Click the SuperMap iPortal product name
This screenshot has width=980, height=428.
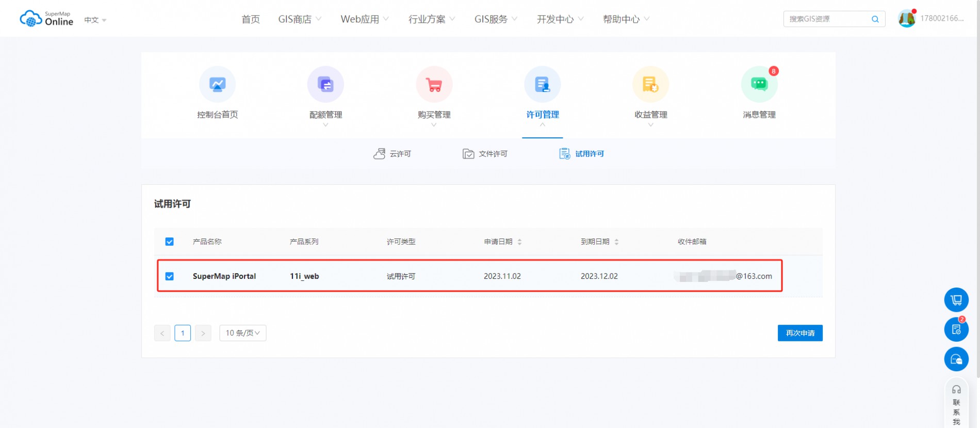pos(224,276)
